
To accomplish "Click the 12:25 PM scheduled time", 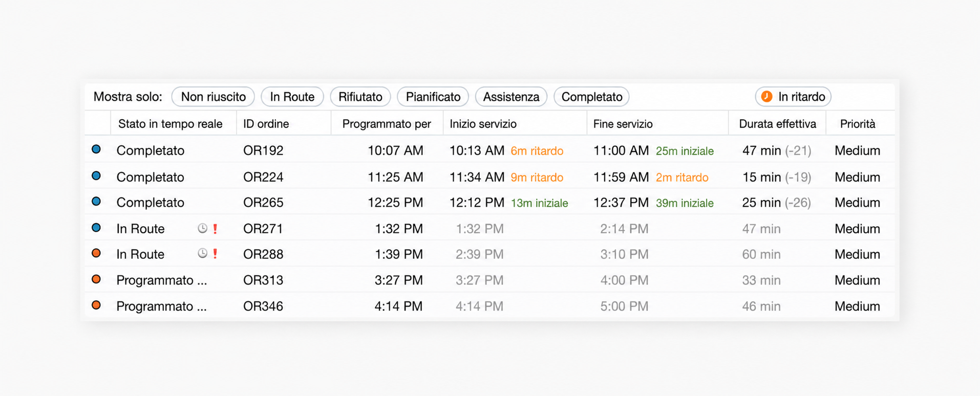I will coord(395,203).
